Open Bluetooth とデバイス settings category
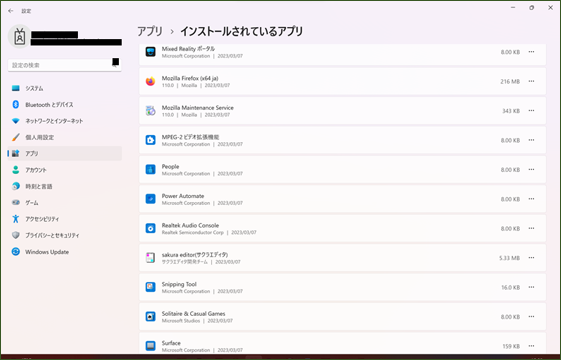 65,104
